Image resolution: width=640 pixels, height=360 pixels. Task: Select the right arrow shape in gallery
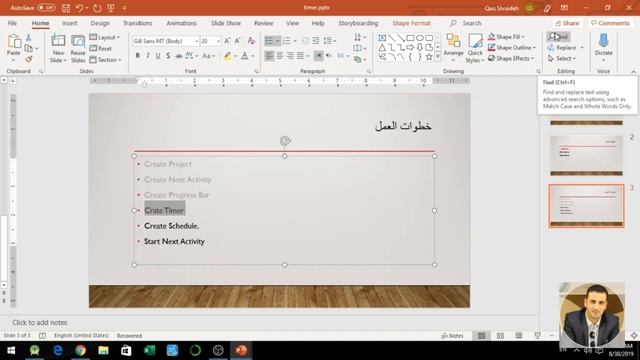pos(410,48)
